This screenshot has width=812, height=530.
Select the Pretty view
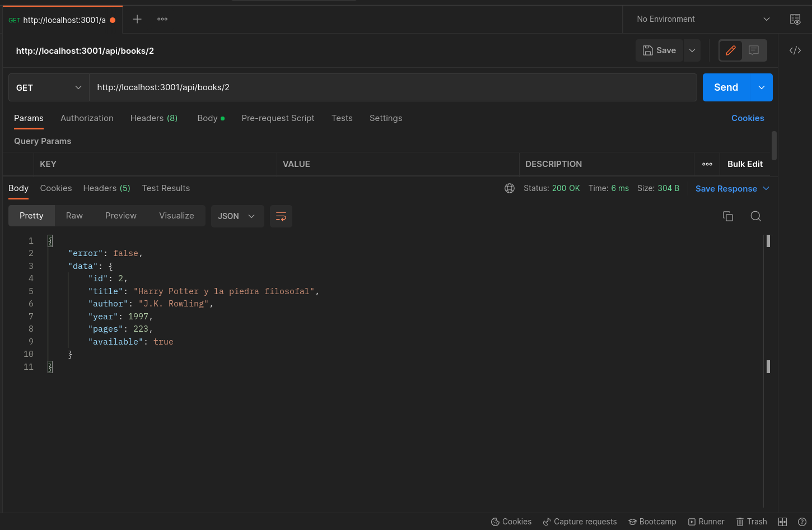pos(31,216)
